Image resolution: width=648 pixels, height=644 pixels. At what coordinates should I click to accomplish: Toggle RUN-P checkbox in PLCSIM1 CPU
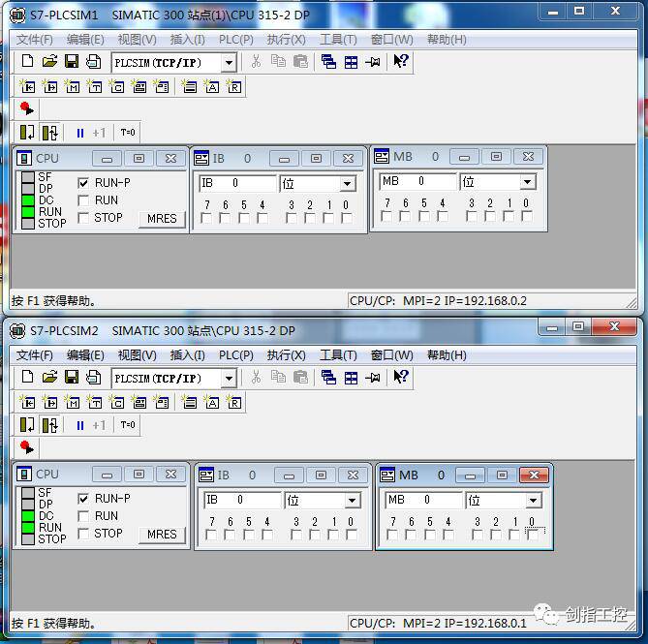pyautogui.click(x=83, y=183)
